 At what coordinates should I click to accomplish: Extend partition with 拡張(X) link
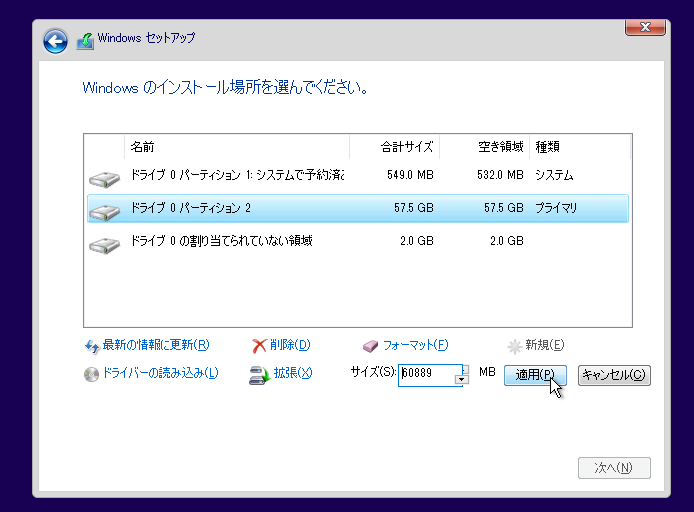(x=293, y=373)
